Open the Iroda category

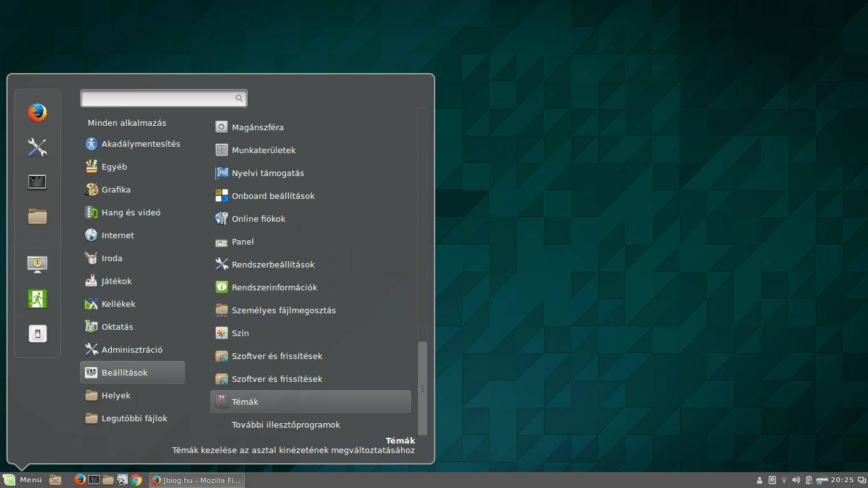132,258
